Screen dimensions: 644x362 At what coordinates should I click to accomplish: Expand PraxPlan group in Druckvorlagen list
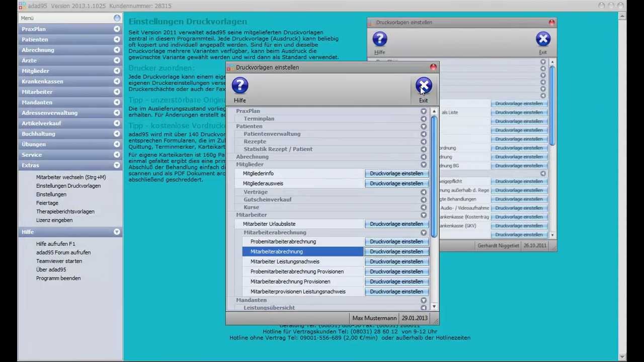(424, 111)
